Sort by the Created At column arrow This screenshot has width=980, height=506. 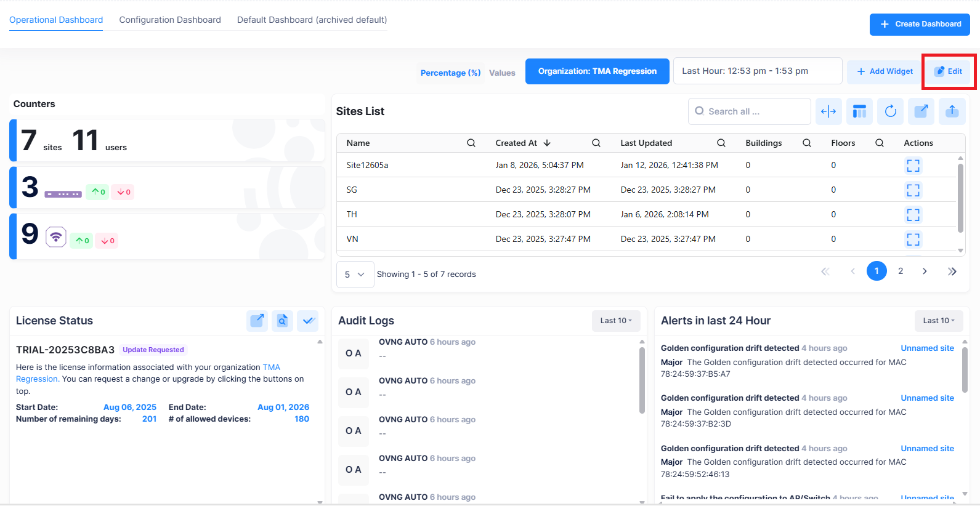pos(547,143)
